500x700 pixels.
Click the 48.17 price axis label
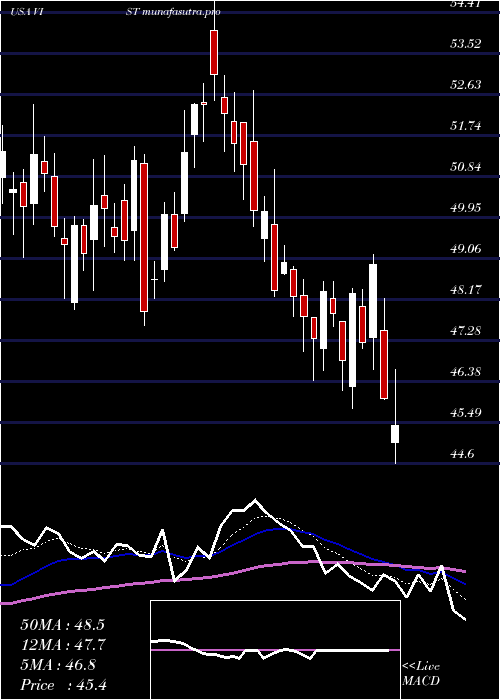[x=466, y=290]
